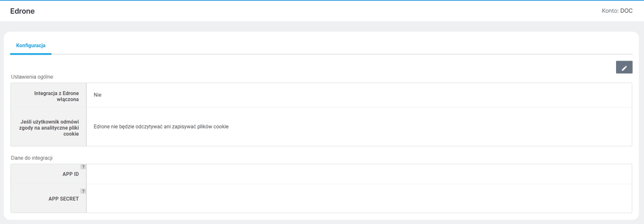The image size is (644, 224).
Task: Select the value Nie for integration
Action: click(x=98, y=95)
